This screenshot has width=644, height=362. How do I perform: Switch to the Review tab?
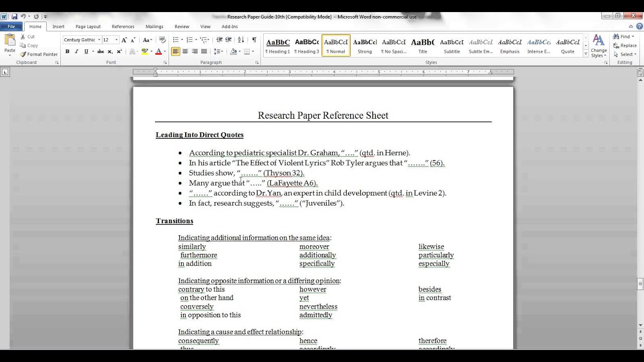pos(182,27)
